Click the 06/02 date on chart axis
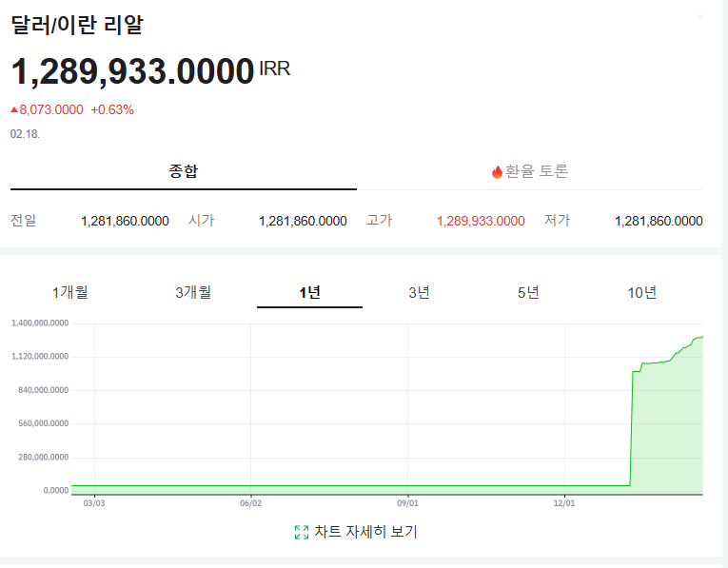Screen dimensions: 728x568 click(x=250, y=503)
